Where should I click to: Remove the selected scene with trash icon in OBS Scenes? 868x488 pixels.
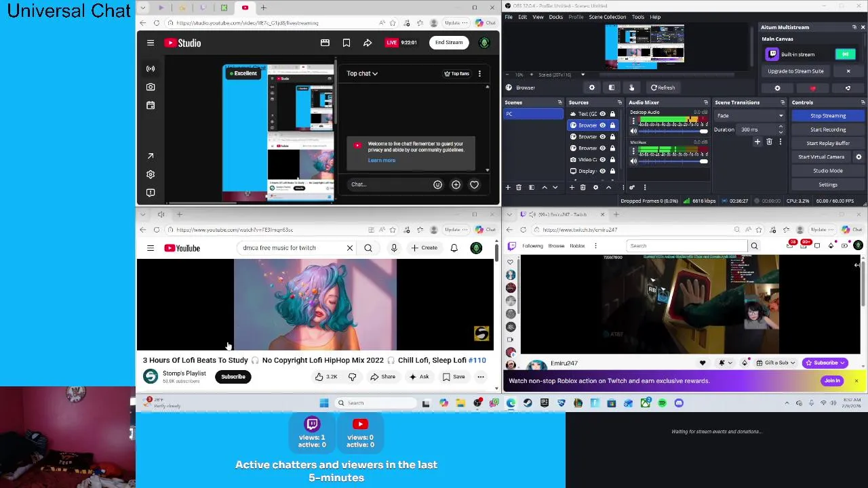pyautogui.click(x=519, y=187)
